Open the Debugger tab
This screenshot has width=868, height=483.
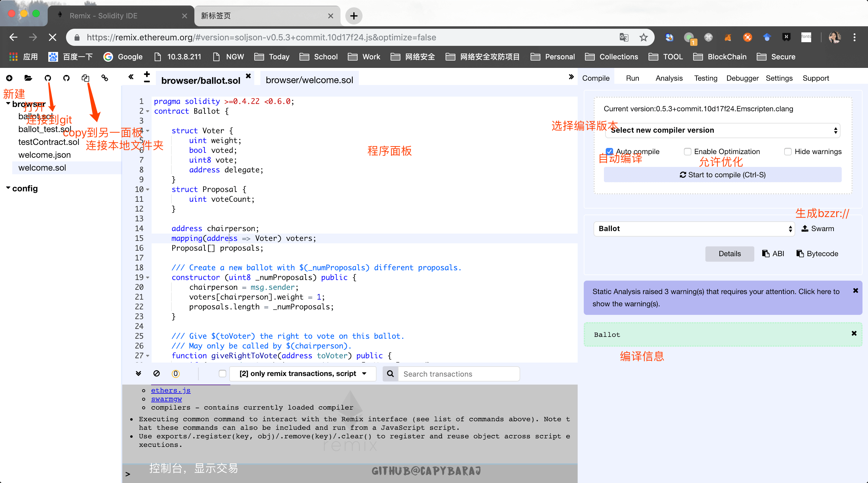tap(742, 78)
